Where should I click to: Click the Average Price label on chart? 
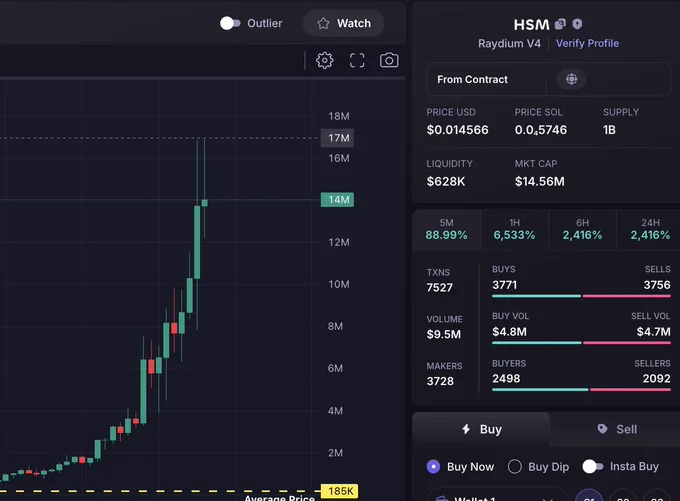click(x=279, y=498)
